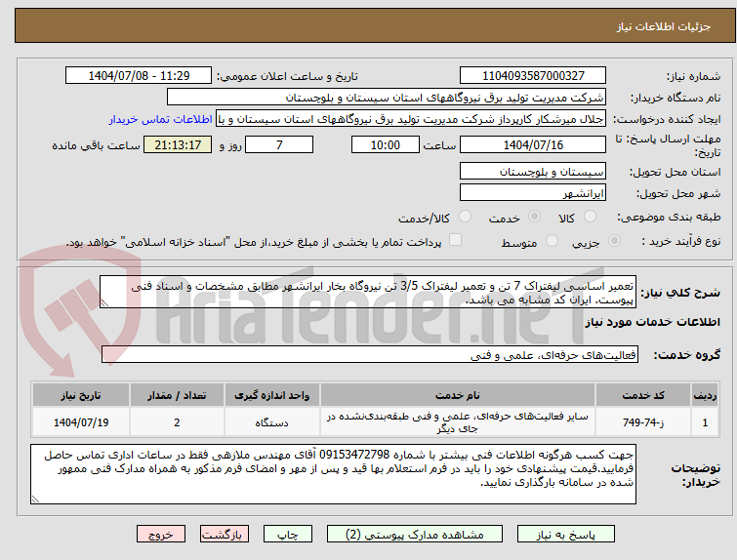Click the نوع فرآیند خرید label

coord(681,241)
